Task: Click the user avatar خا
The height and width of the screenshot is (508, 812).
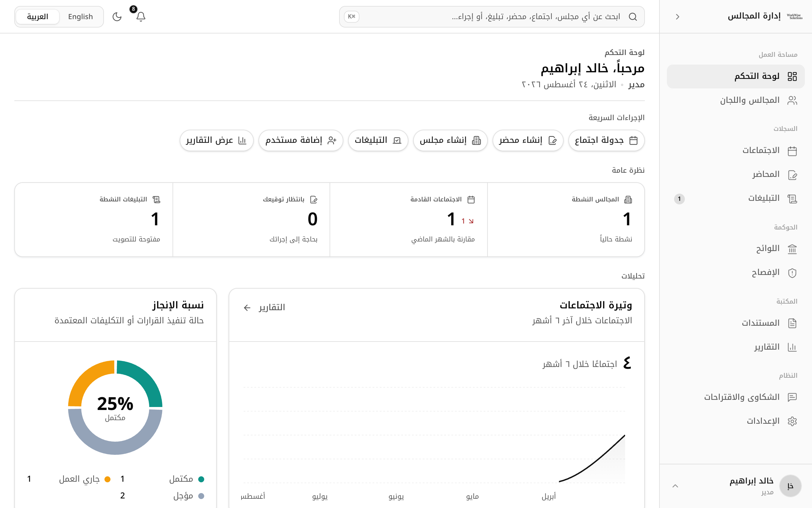Action: pos(790,486)
